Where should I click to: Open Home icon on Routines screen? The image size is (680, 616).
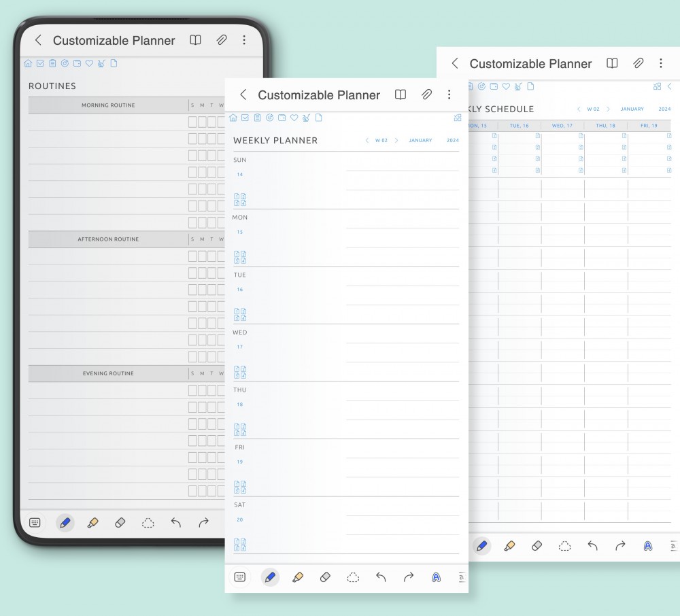point(28,63)
